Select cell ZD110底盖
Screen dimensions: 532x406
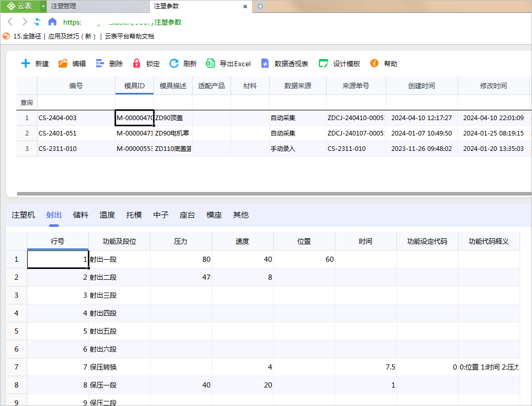click(173, 148)
